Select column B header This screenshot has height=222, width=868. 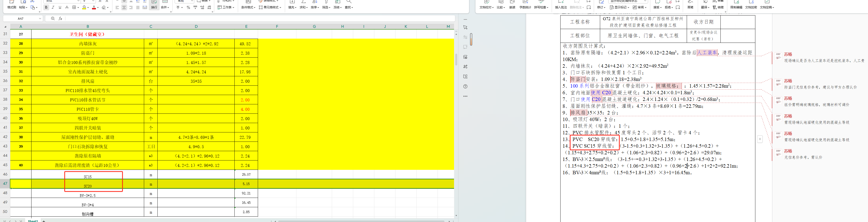(88, 26)
